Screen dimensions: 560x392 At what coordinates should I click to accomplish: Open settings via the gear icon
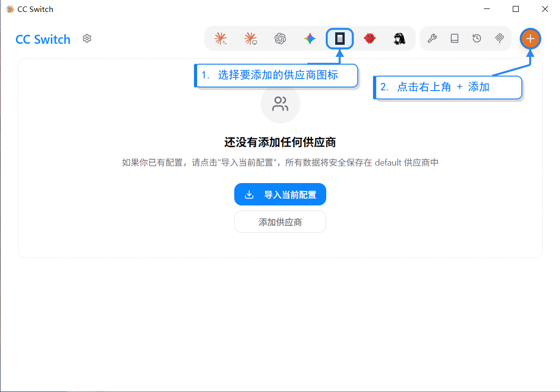[x=87, y=38]
